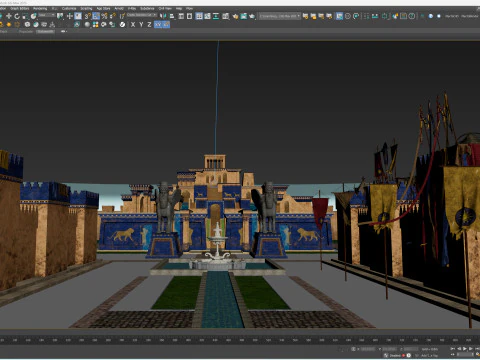The width and height of the screenshot is (480, 360).
Task: Select the Rotate tool
Action: (x=17, y=16)
